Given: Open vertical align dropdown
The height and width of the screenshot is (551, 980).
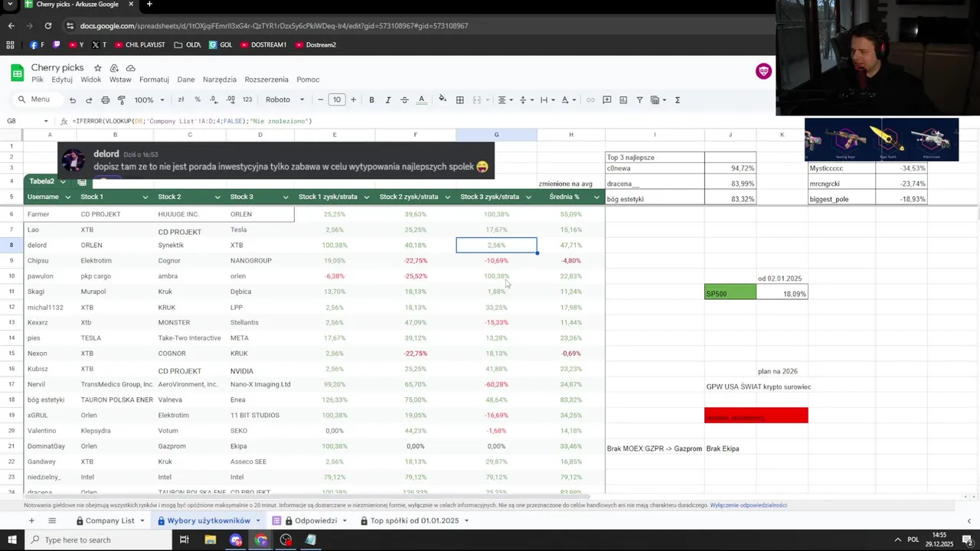Looking at the screenshot, I should point(525,99).
